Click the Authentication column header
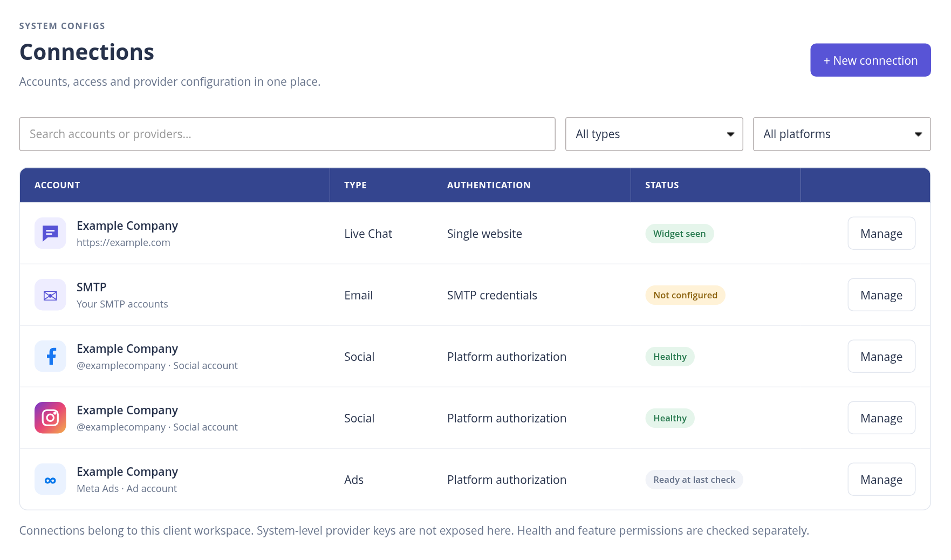This screenshot has height=560, width=951. tap(489, 185)
